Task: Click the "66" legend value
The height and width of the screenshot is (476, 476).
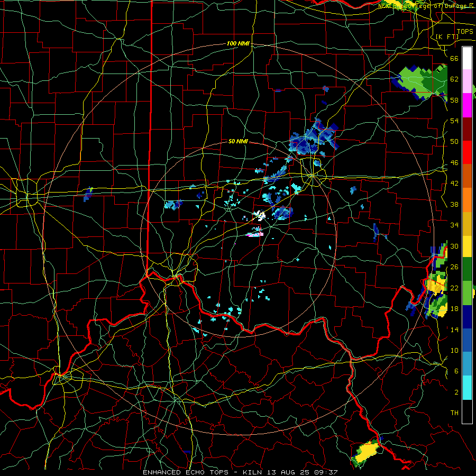Action: [454, 59]
